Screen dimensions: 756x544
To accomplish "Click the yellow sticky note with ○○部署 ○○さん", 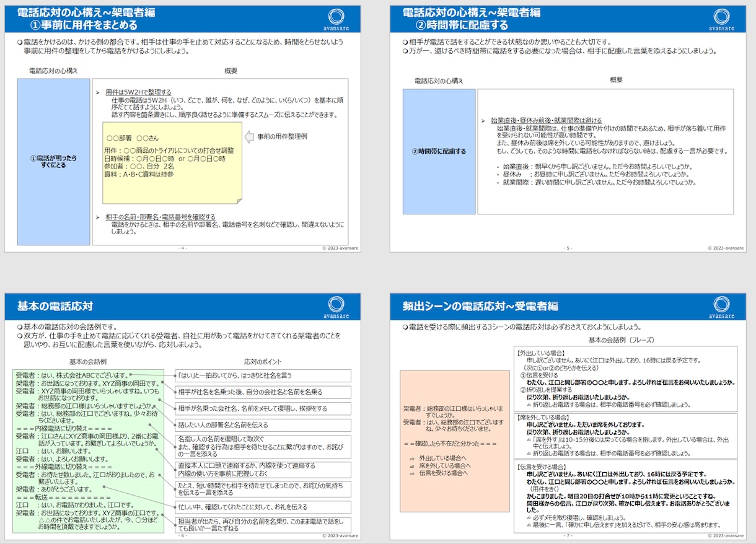I will tap(172, 163).
